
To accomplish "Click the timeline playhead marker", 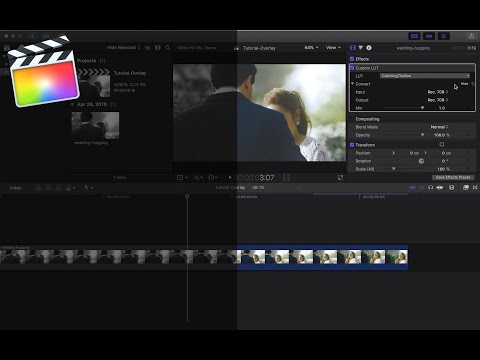I will [187, 196].
